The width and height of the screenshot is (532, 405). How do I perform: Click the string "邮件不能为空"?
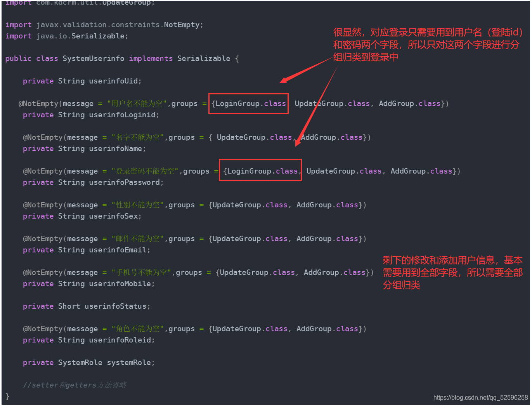pyautogui.click(x=138, y=239)
